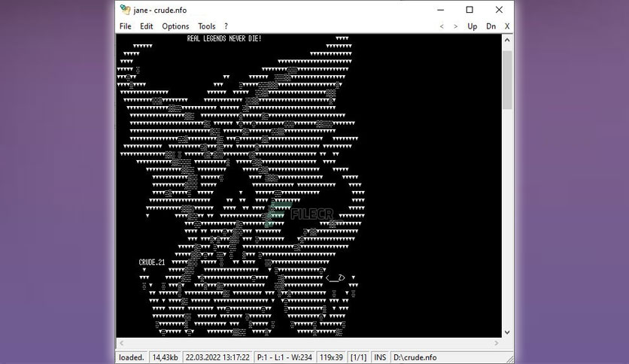Click the vertical scrollbar up arrow
Viewport: 629px width, 364px height.
click(507, 40)
